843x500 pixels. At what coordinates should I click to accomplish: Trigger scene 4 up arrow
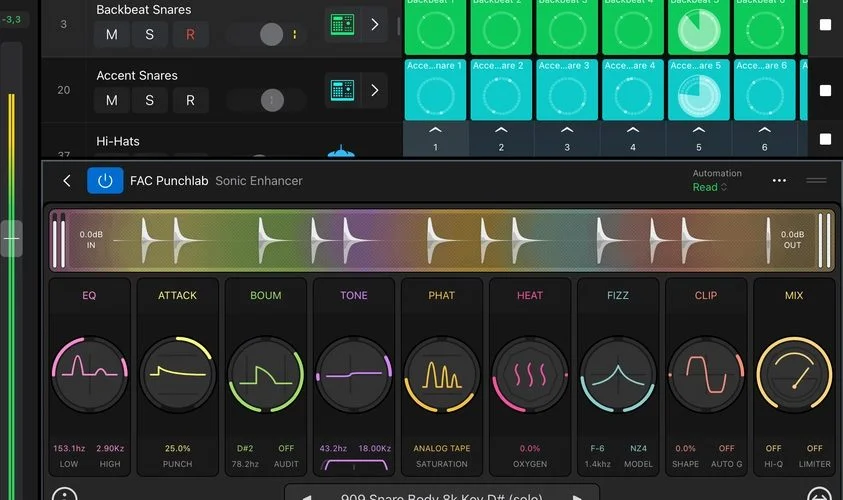pyautogui.click(x=633, y=130)
